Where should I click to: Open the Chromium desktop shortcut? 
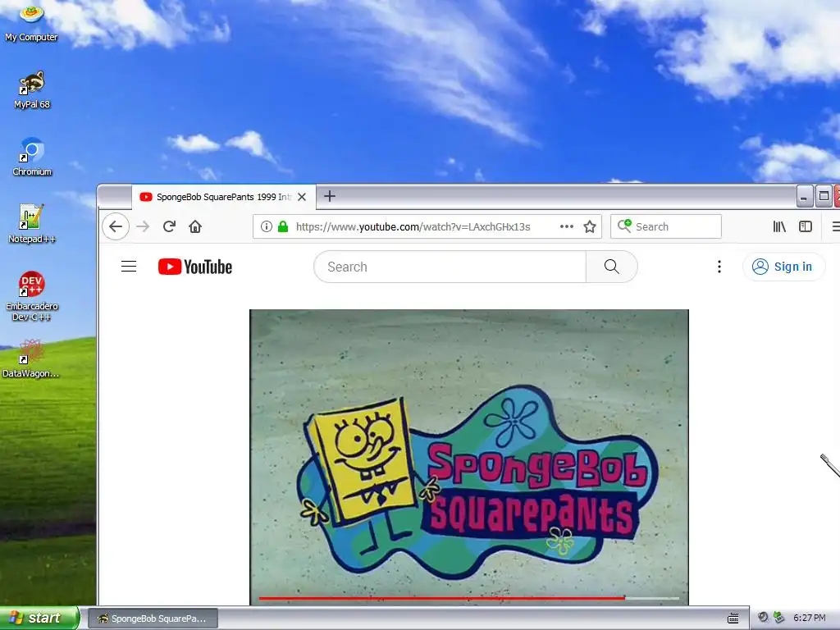(x=32, y=157)
